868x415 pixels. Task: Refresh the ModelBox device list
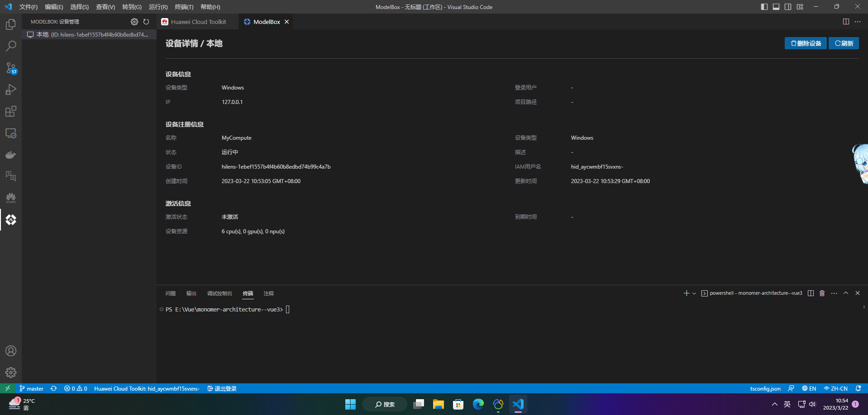pos(146,22)
